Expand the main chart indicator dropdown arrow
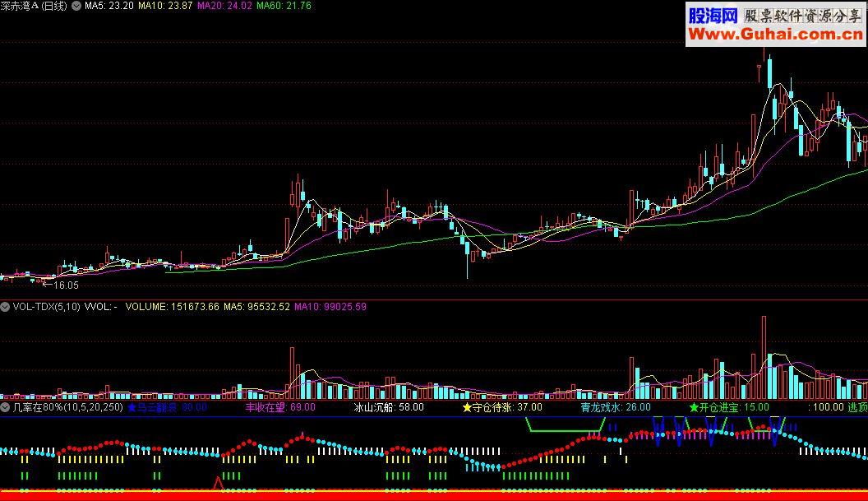Screen dimensions: 868x501 (76, 6)
